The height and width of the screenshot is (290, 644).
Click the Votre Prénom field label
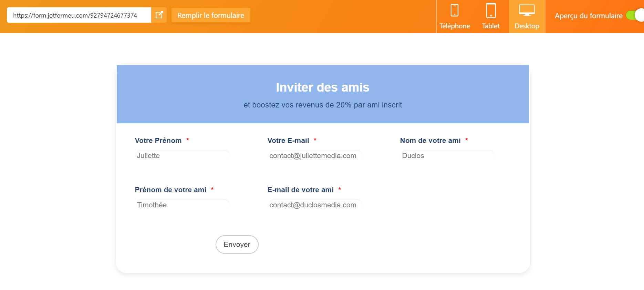(x=158, y=141)
